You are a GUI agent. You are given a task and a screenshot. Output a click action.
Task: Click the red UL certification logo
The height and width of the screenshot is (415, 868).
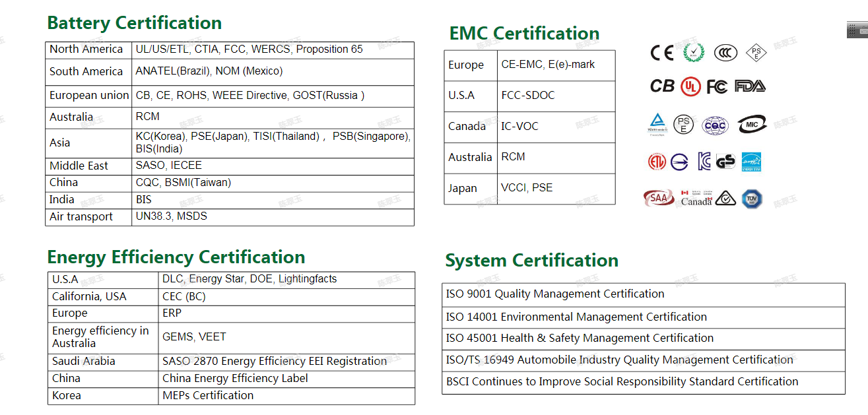click(690, 86)
